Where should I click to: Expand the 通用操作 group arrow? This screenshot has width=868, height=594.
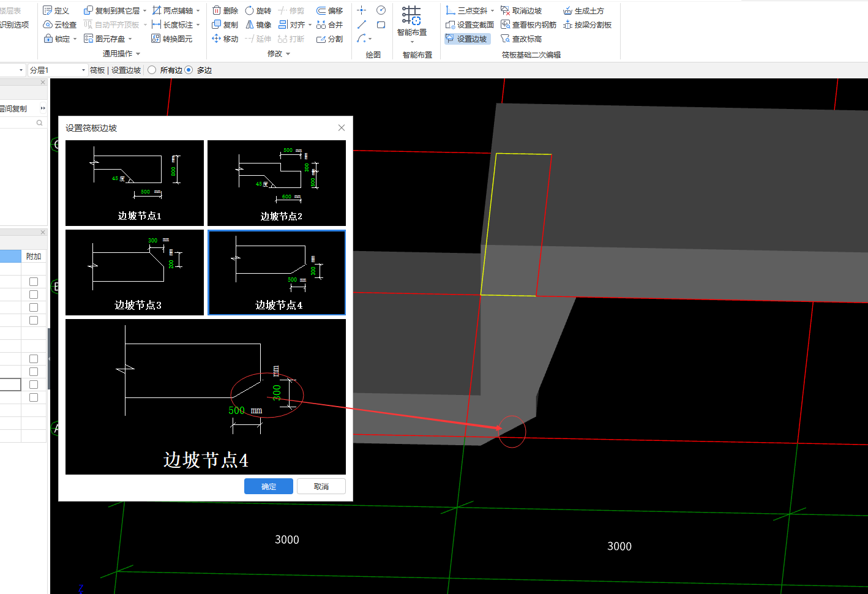tap(138, 54)
